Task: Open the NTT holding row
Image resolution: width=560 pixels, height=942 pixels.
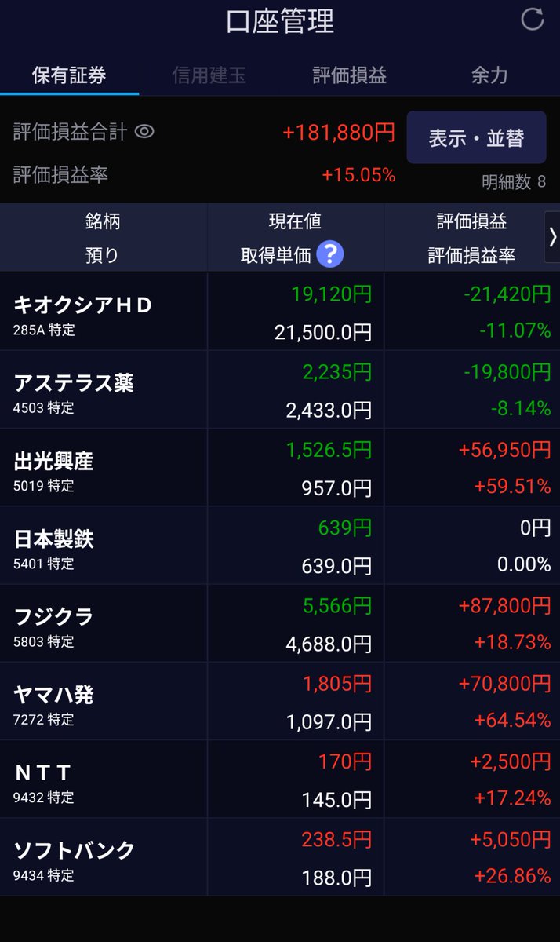Action: tap(280, 779)
